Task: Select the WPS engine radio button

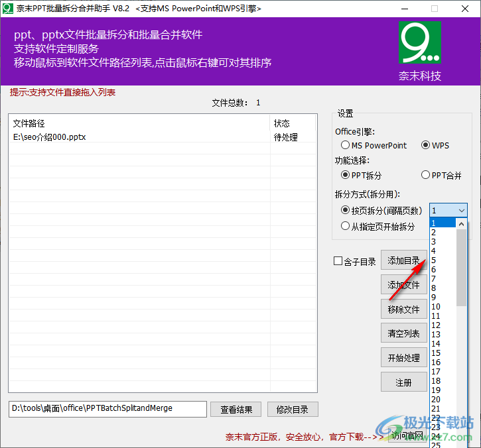Action: 435,145
